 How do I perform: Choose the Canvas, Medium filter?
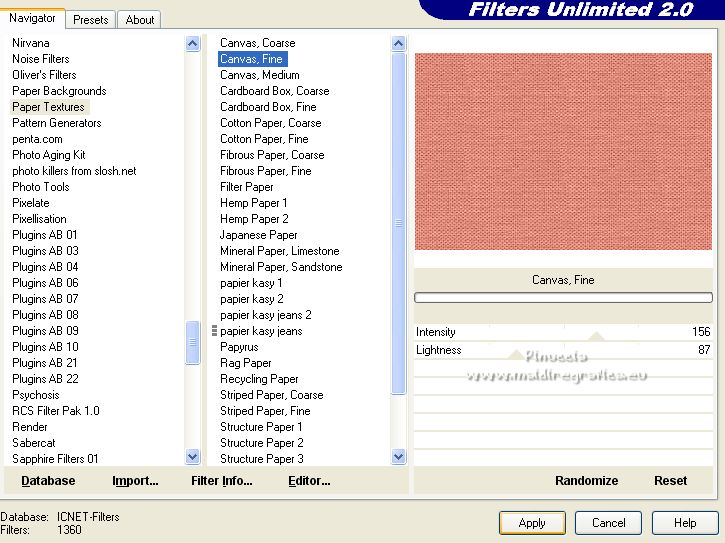[259, 75]
